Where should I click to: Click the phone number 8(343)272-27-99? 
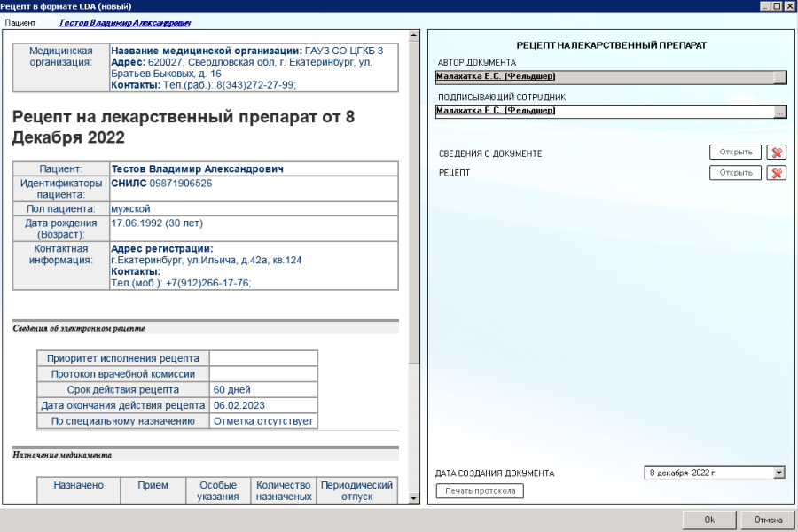[x=254, y=85]
